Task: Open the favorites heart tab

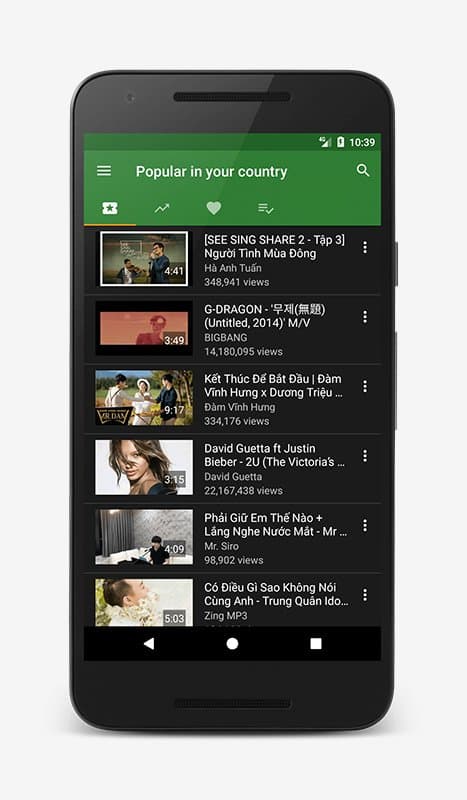Action: (214, 208)
